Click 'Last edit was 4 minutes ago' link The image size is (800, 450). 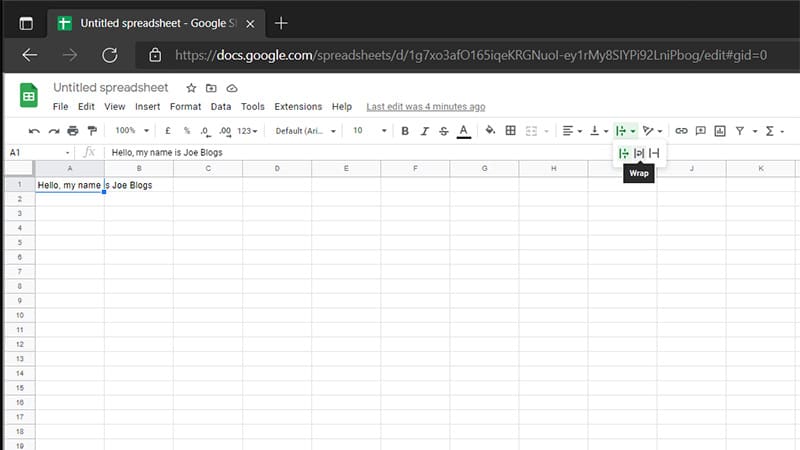tap(425, 106)
